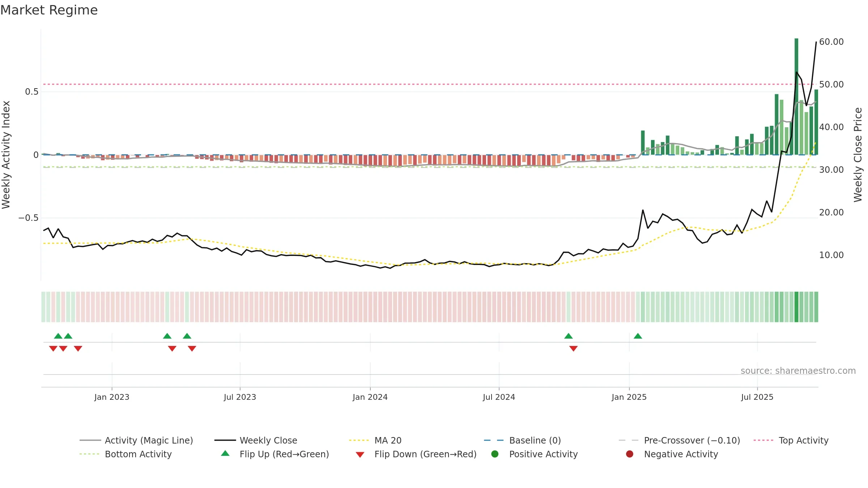Click the 30.00 price axis label
The image size is (868, 488).
pos(831,170)
